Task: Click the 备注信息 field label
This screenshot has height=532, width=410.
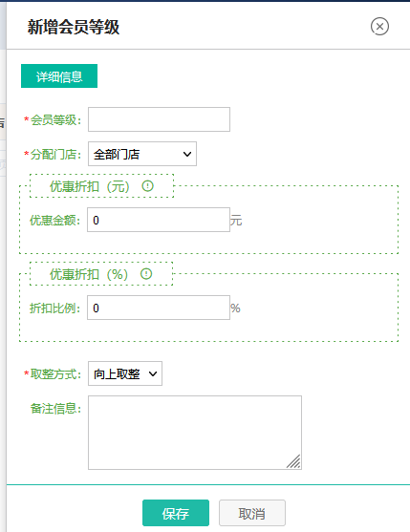Action: point(56,408)
